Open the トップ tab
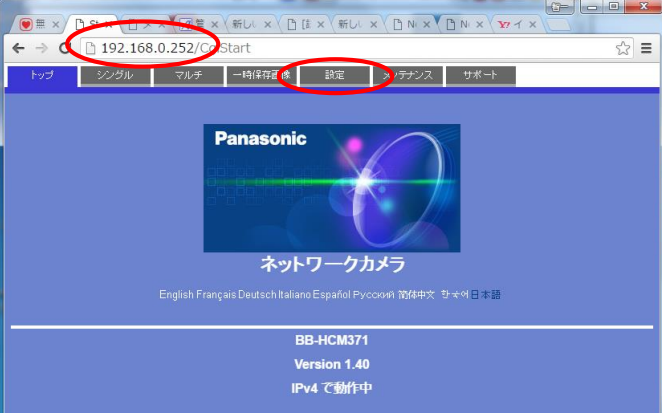This screenshot has width=662, height=413. tap(41, 76)
